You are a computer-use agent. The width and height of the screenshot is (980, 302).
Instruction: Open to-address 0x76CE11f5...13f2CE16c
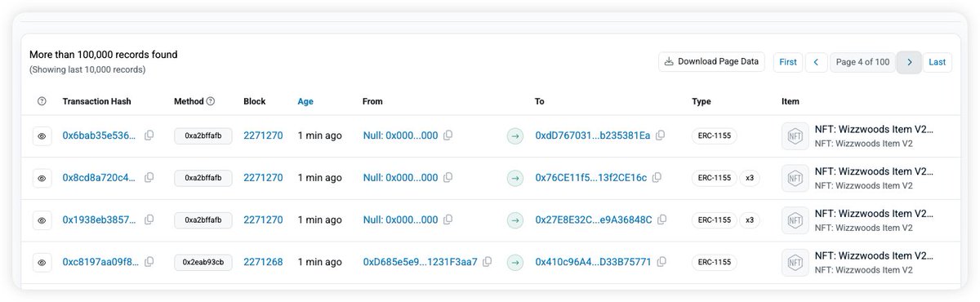(591, 178)
